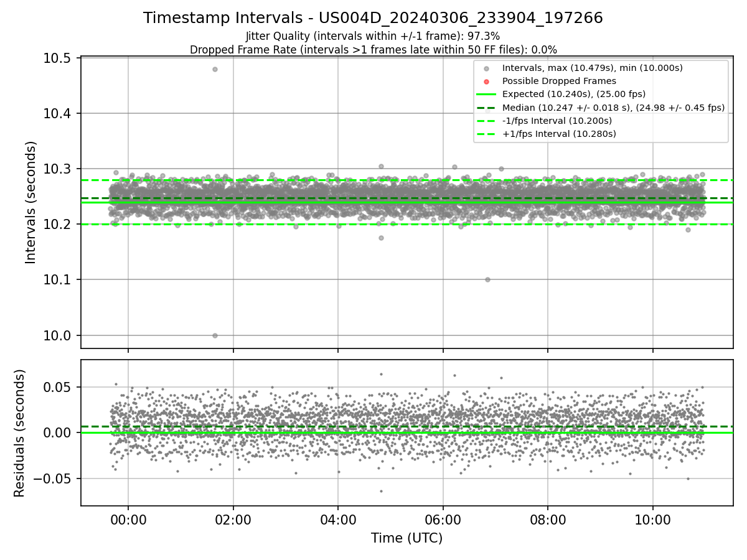Click the maximum outlier point near 10.48 seconds
This screenshot has width=747, height=560.
pyautogui.click(x=215, y=69)
